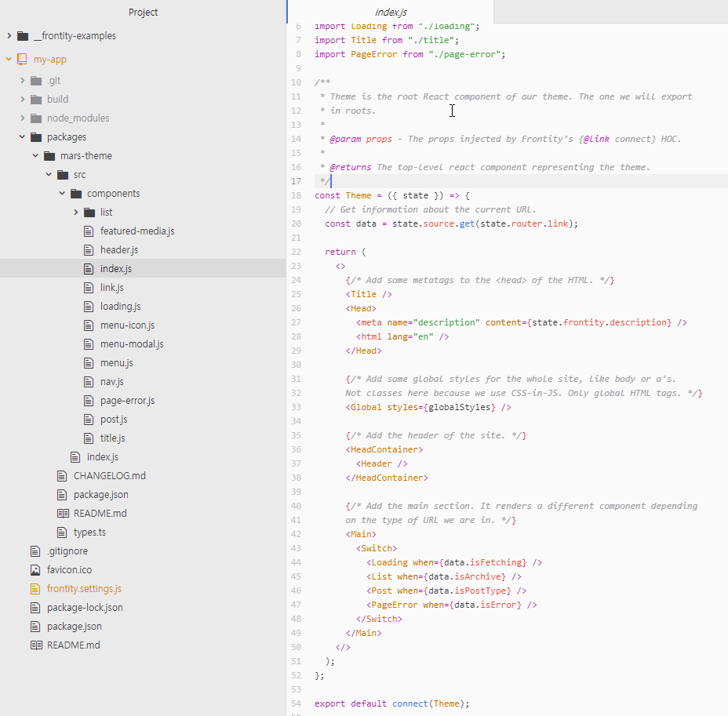Click the my-app repository icon
The width and height of the screenshot is (728, 716).
click(x=22, y=60)
